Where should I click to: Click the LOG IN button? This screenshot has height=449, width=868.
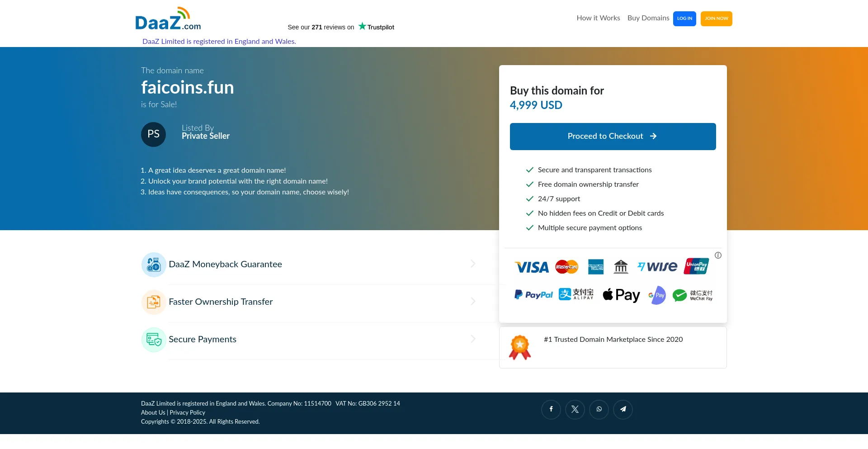[x=684, y=19]
